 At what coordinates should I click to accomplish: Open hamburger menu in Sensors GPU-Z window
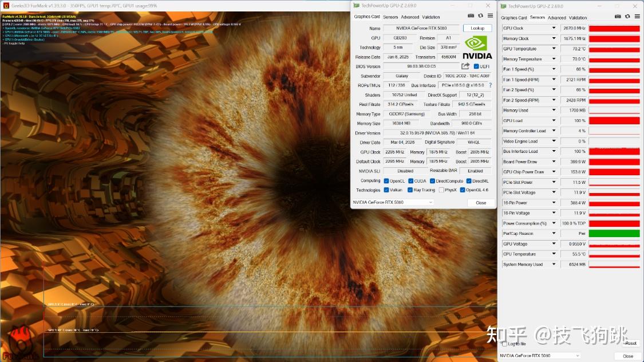tap(637, 17)
